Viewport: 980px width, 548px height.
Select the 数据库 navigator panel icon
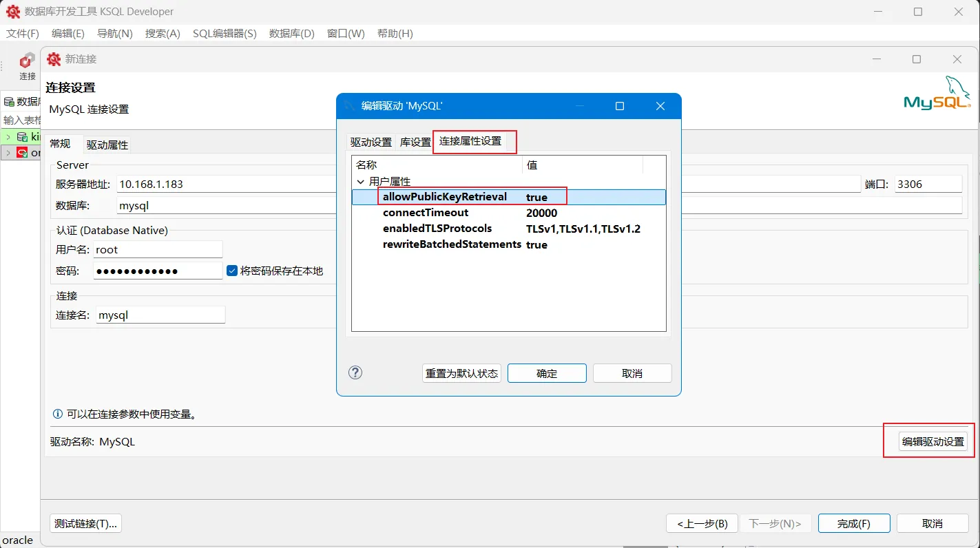click(x=10, y=101)
